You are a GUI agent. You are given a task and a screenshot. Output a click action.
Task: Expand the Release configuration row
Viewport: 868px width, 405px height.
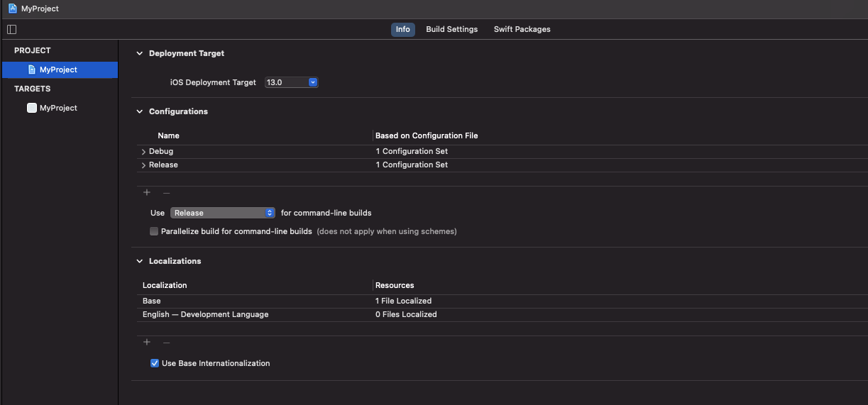tap(143, 165)
